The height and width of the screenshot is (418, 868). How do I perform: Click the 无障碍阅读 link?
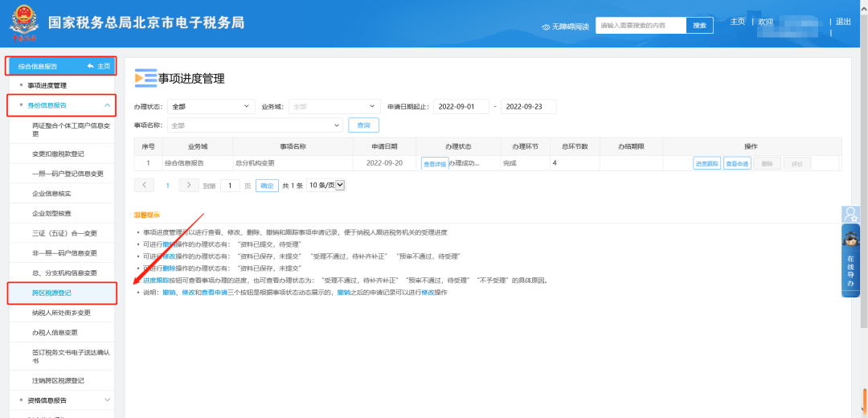pos(570,27)
